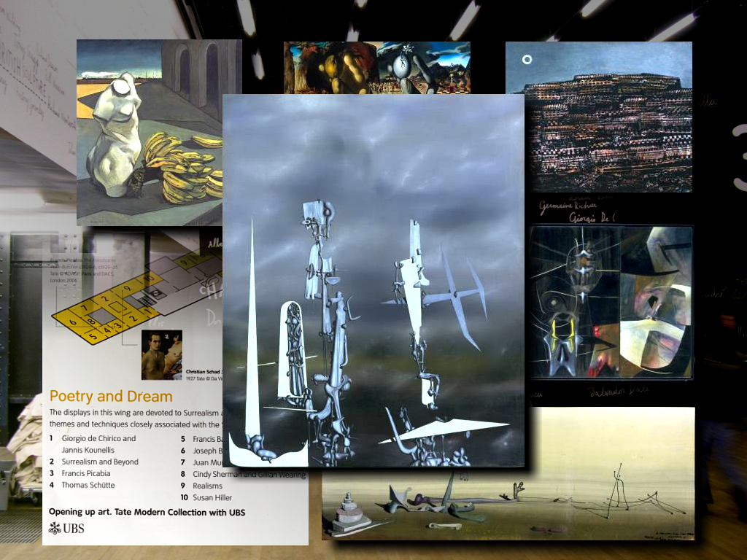Select room 8 on the floor plan
747x560 pixels.
pos(90,322)
